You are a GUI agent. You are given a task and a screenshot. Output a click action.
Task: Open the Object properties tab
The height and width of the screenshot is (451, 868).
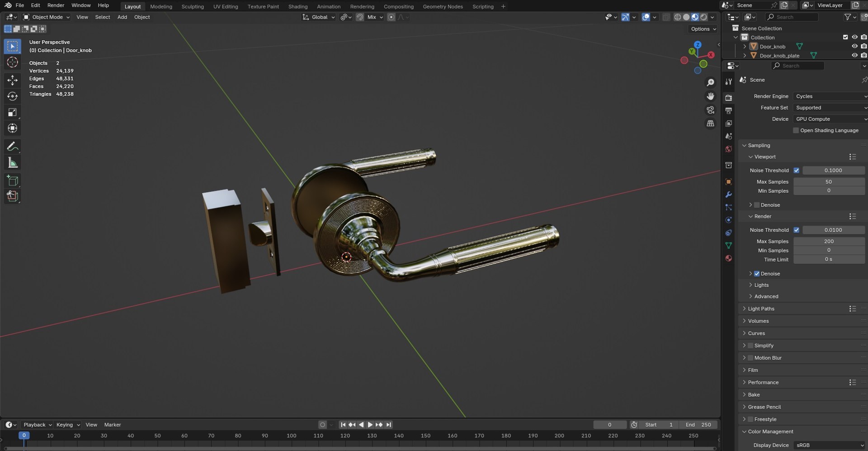pos(728,181)
